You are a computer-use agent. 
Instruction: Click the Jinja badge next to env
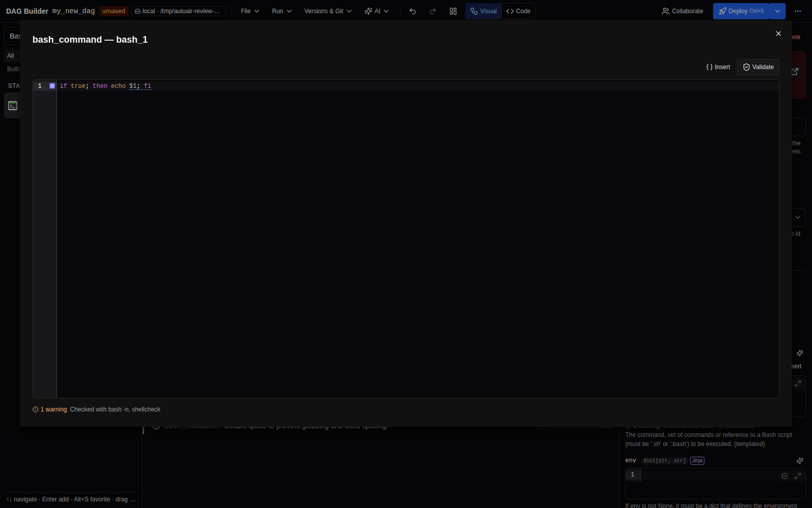697,461
